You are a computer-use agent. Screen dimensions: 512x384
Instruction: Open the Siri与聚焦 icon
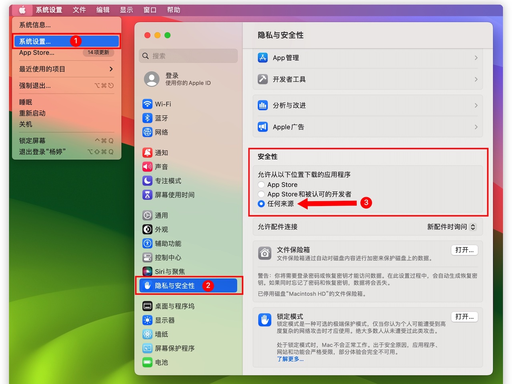147,271
